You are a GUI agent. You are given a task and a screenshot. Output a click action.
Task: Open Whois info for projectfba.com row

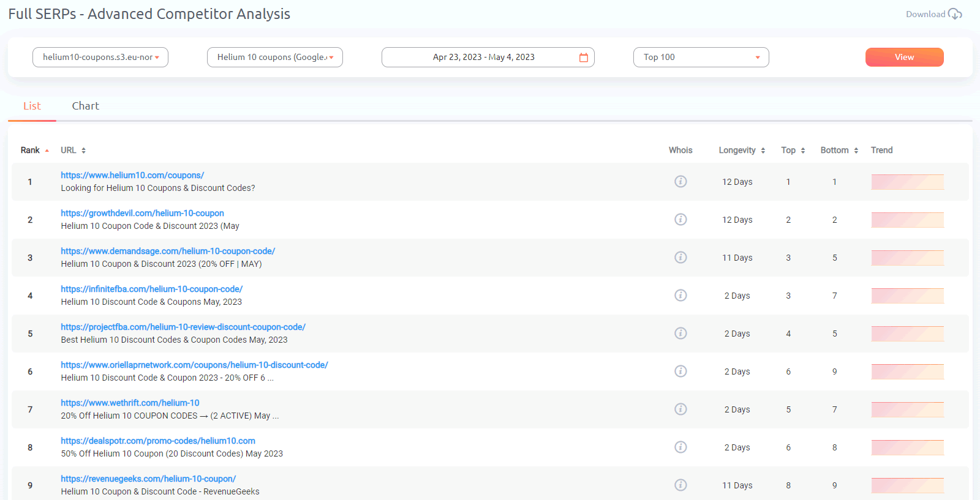tap(680, 334)
